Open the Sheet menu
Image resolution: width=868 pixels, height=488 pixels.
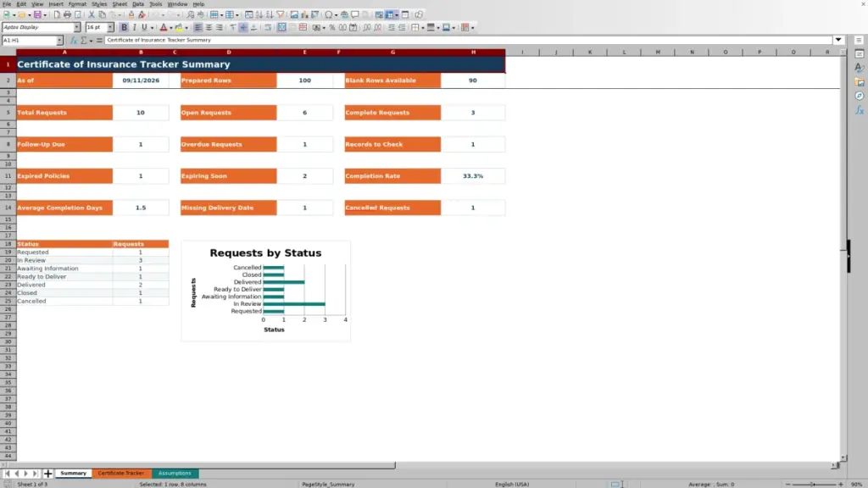tap(120, 4)
